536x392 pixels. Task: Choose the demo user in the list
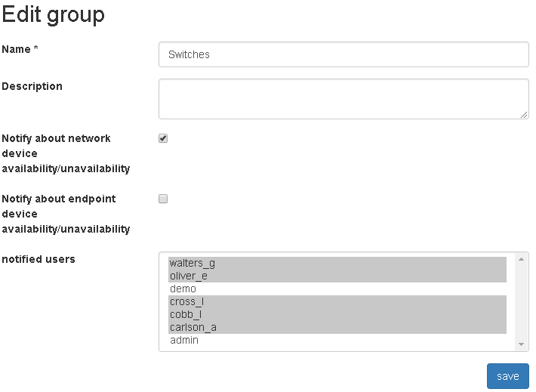(x=337, y=289)
